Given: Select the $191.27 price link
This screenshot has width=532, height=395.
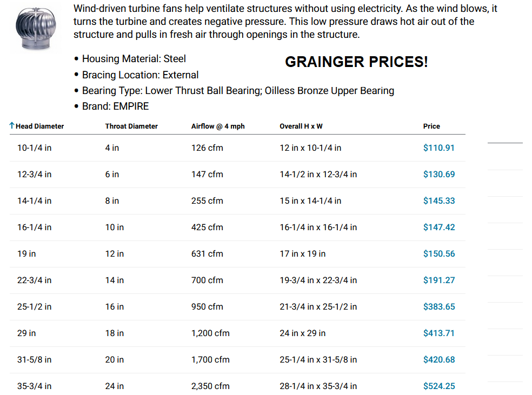Looking at the screenshot, I should (x=439, y=280).
